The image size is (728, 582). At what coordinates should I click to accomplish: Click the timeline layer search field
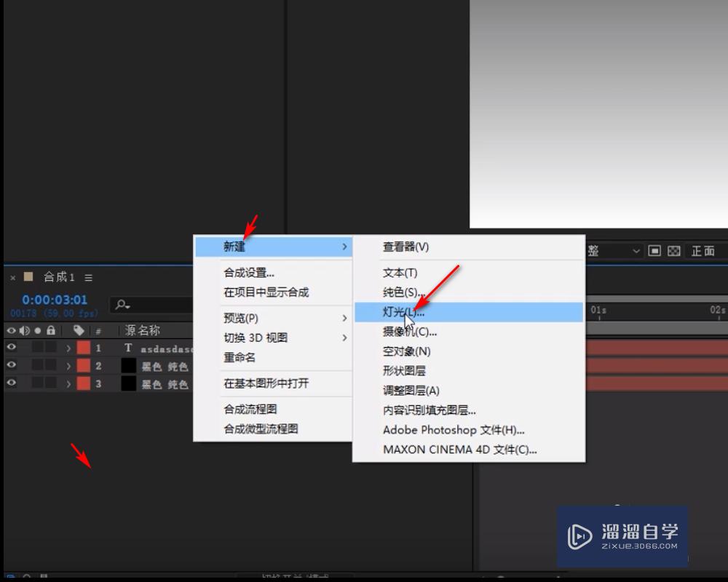pos(152,305)
